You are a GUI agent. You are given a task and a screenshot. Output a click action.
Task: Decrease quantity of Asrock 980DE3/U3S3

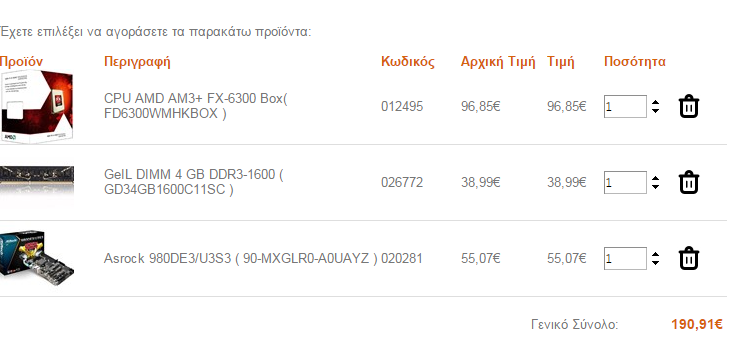point(655,263)
